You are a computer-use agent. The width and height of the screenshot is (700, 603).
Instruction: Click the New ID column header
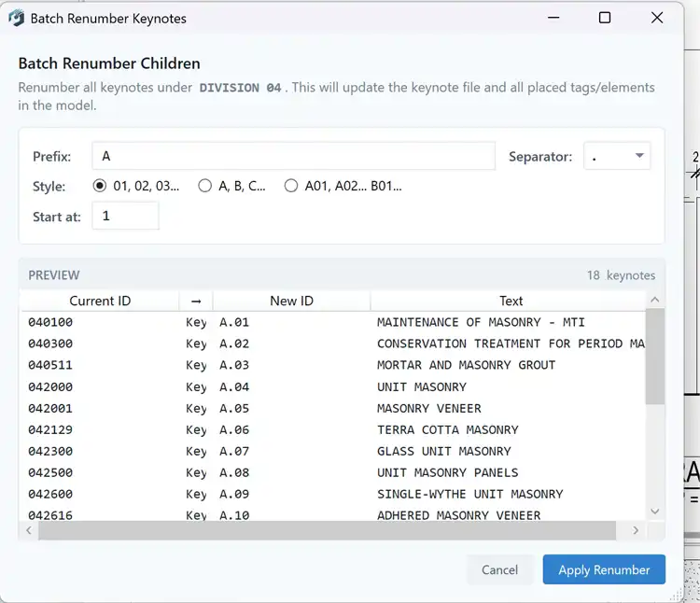coord(291,301)
